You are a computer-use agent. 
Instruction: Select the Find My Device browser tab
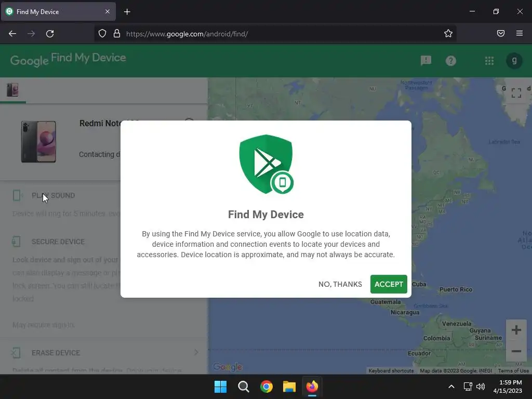(58, 11)
